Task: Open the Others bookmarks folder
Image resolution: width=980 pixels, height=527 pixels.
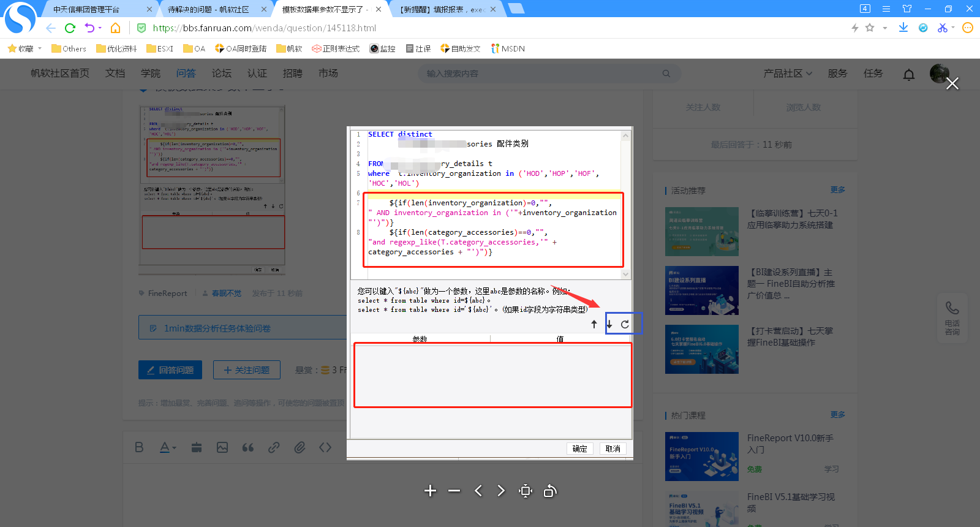Action: (x=69, y=48)
